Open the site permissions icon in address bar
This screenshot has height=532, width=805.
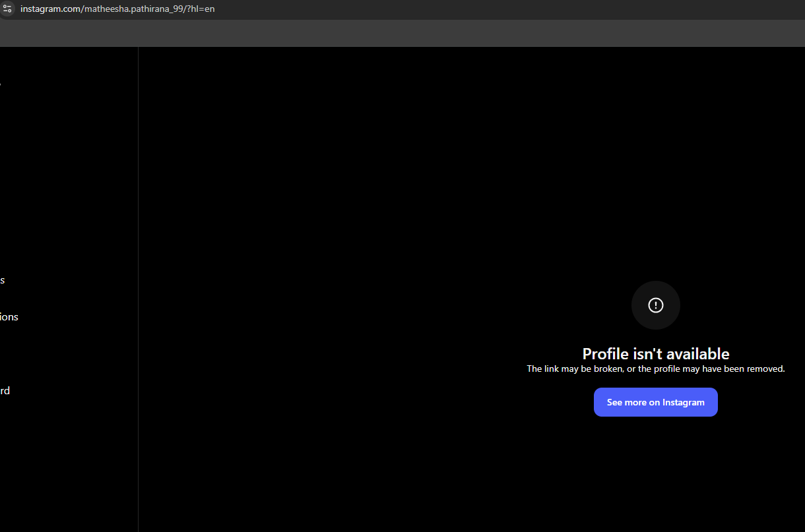click(7, 9)
